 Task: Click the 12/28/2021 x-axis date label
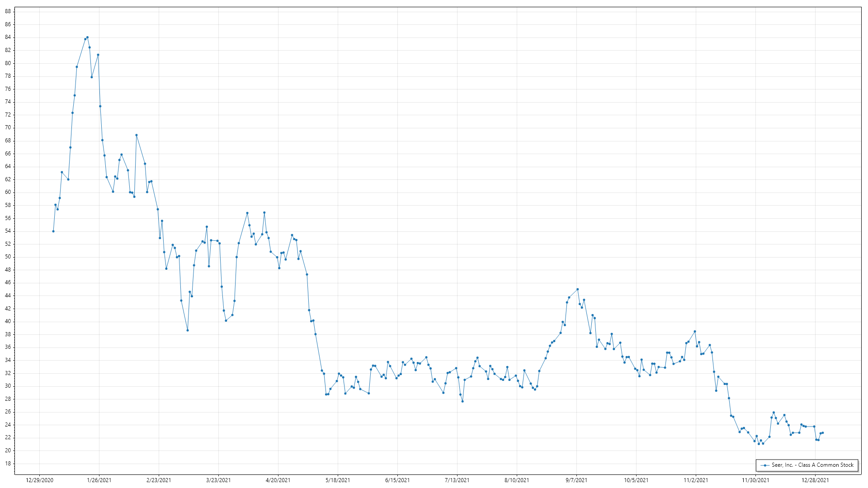point(815,480)
